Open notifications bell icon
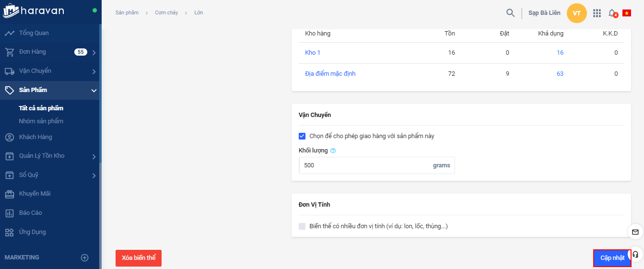This screenshot has height=269, width=644. point(612,13)
